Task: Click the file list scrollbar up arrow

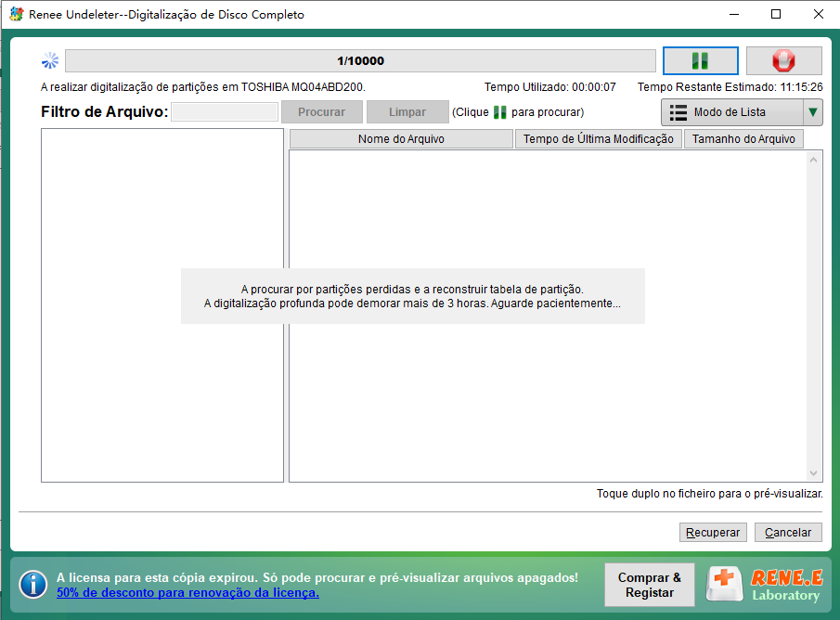Action: [813, 160]
